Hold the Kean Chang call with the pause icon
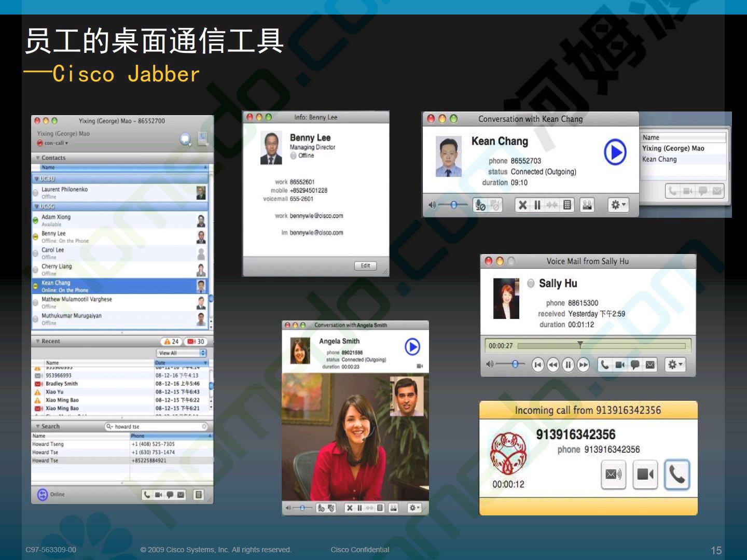This screenshot has width=747, height=560. point(537,205)
